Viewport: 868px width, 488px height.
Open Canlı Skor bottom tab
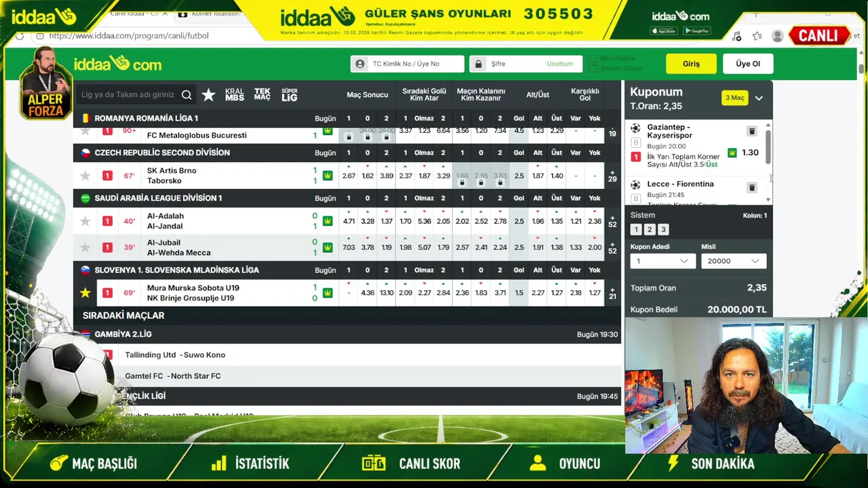click(411, 464)
